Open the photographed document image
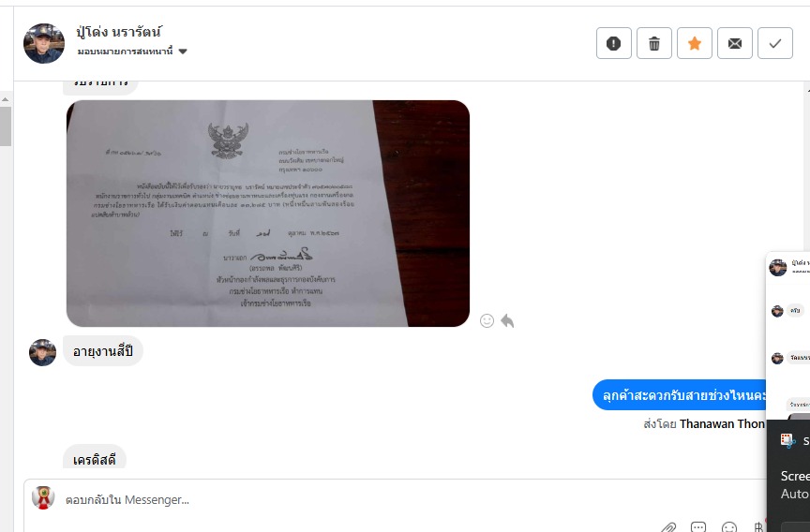Screen dimensions: 810x532 [x=268, y=214]
